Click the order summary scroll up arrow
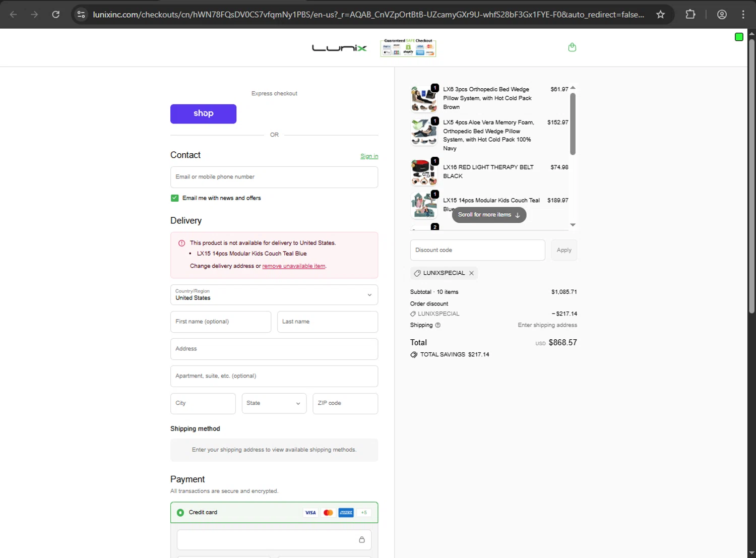This screenshot has width=756, height=558. pos(573,88)
